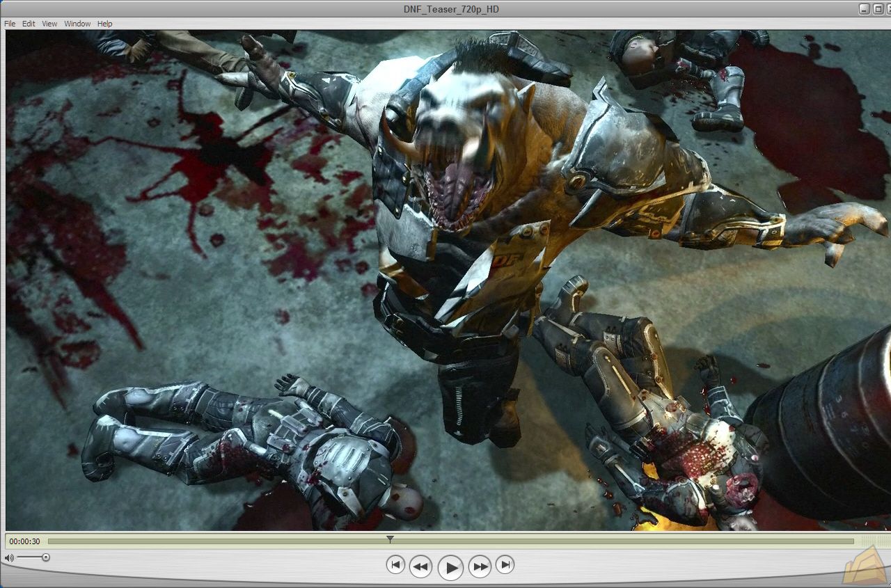
Task: Close the QuickTime player window
Action: tap(889, 9)
